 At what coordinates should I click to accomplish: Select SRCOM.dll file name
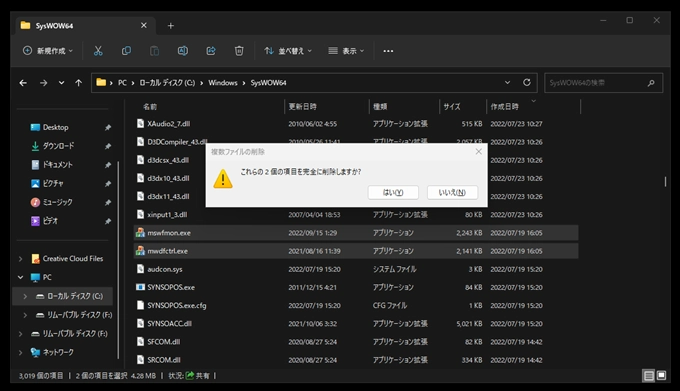coord(163,360)
